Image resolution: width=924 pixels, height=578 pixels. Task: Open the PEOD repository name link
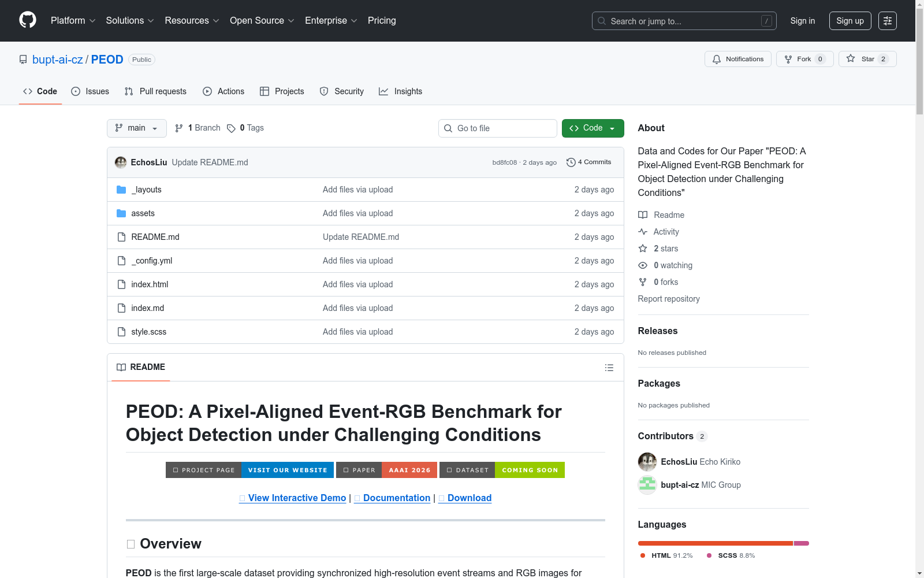point(107,60)
